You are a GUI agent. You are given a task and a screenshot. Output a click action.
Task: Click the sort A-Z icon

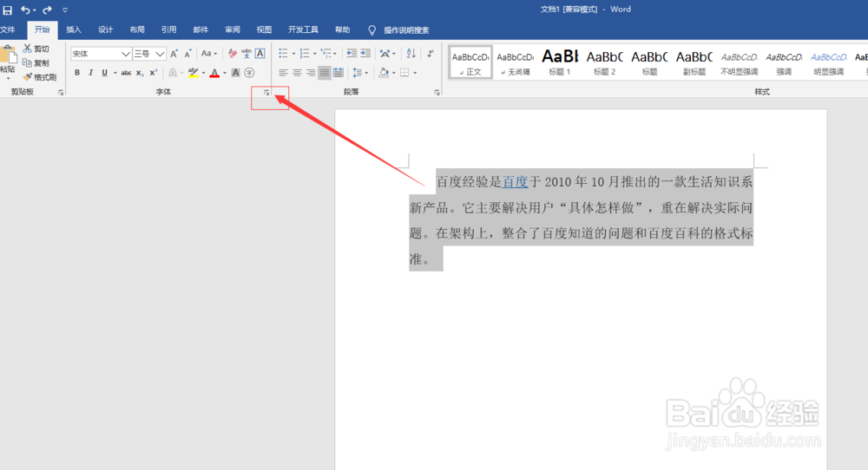411,54
